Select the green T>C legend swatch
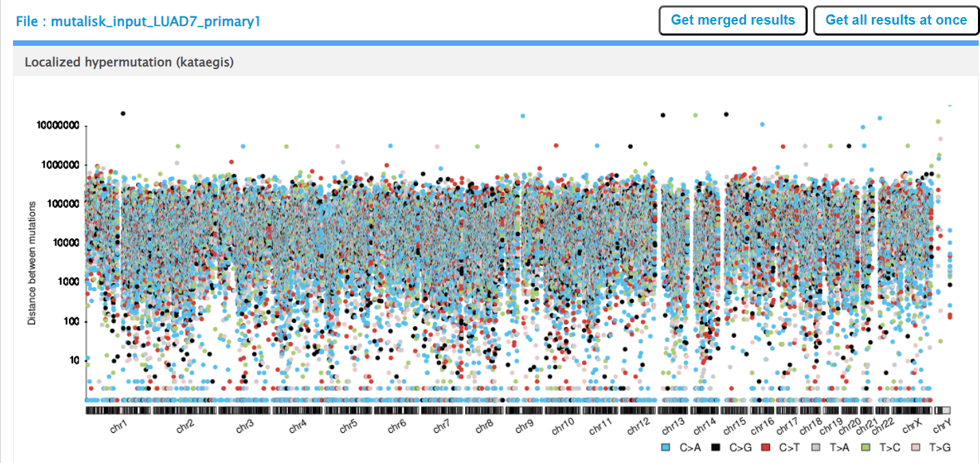The image size is (980, 463). coord(866,447)
